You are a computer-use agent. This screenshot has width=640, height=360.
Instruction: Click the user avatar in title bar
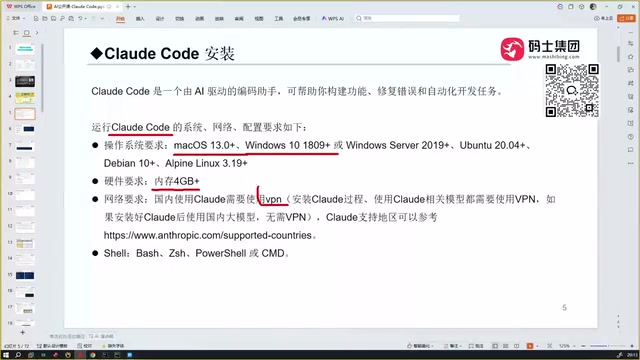pos(593,7)
